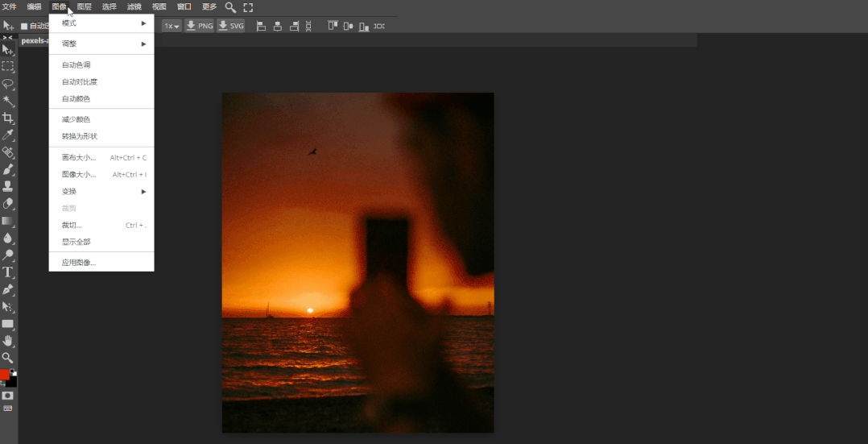Choose the Brush tool
Image resolution: width=868 pixels, height=444 pixels.
(x=8, y=169)
